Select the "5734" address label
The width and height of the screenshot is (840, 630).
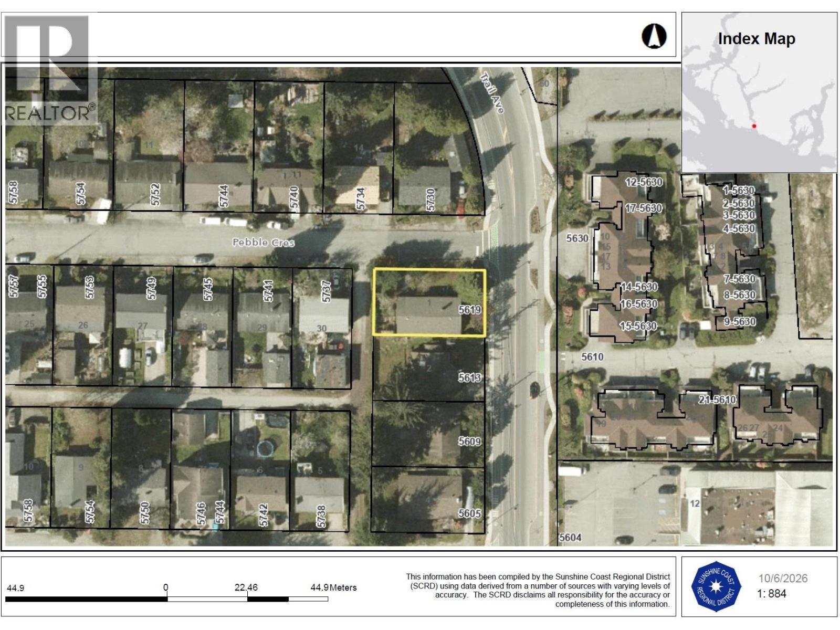point(360,198)
